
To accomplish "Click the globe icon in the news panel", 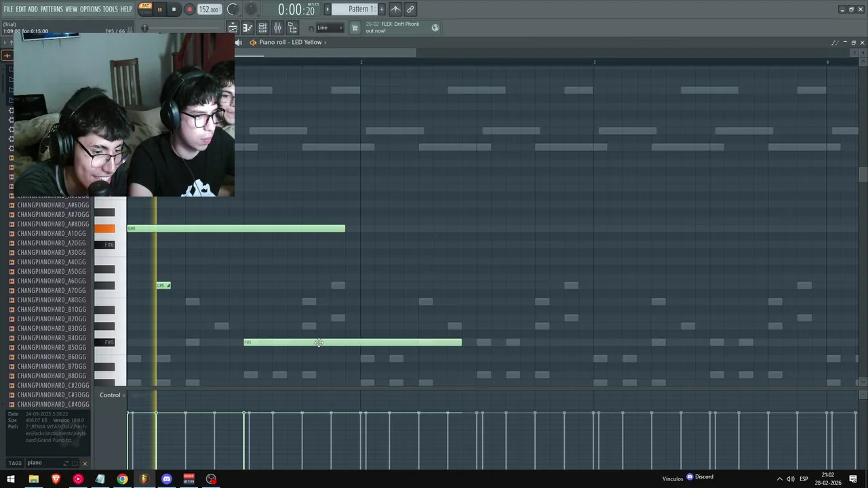I will pyautogui.click(x=435, y=28).
